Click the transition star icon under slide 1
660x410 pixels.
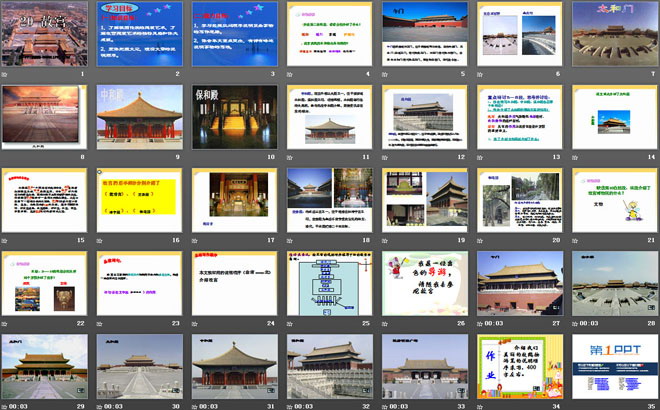6,73
